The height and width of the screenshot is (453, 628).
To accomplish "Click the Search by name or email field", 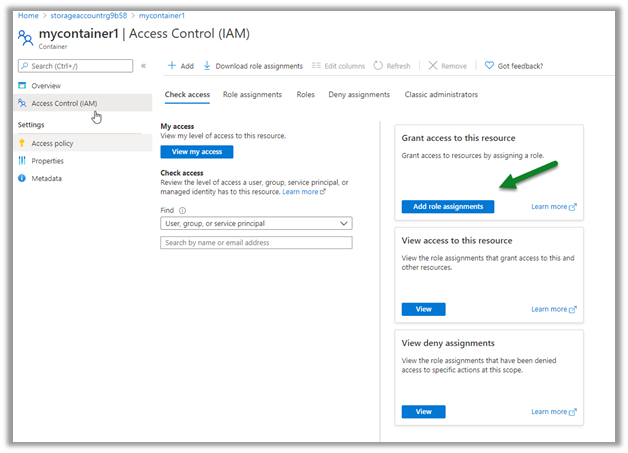I will pyautogui.click(x=256, y=242).
